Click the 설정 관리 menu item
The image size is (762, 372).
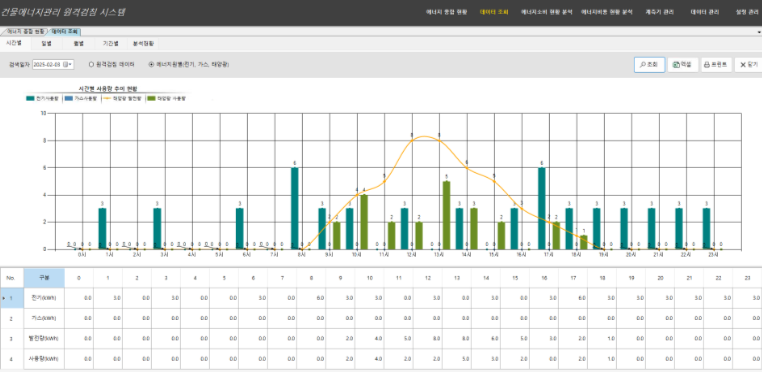pyautogui.click(x=747, y=13)
